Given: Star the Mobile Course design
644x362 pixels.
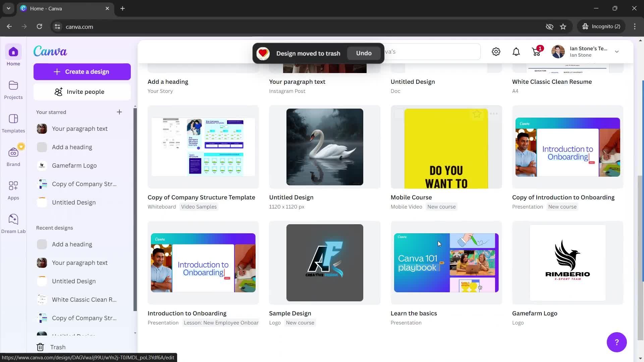Looking at the screenshot, I should pyautogui.click(x=477, y=114).
